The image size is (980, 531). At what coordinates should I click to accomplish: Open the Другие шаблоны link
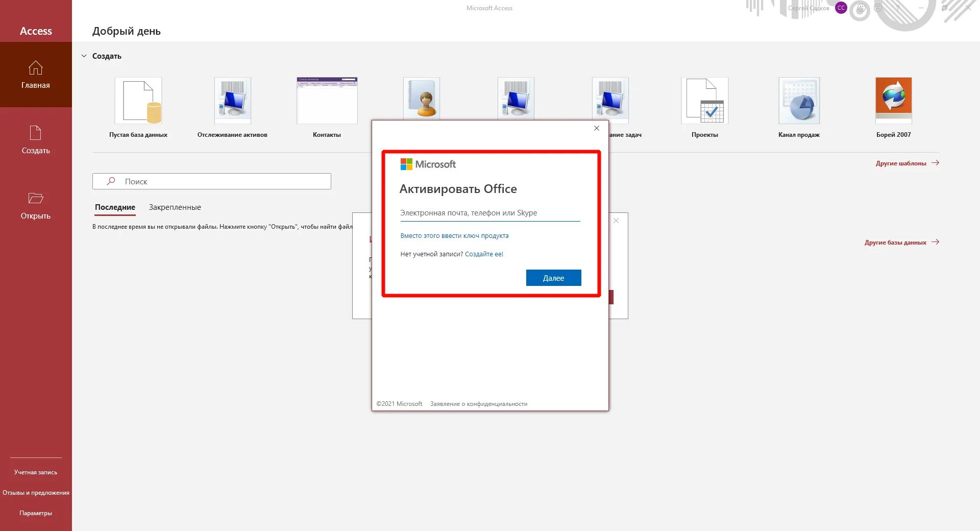pyautogui.click(x=907, y=163)
